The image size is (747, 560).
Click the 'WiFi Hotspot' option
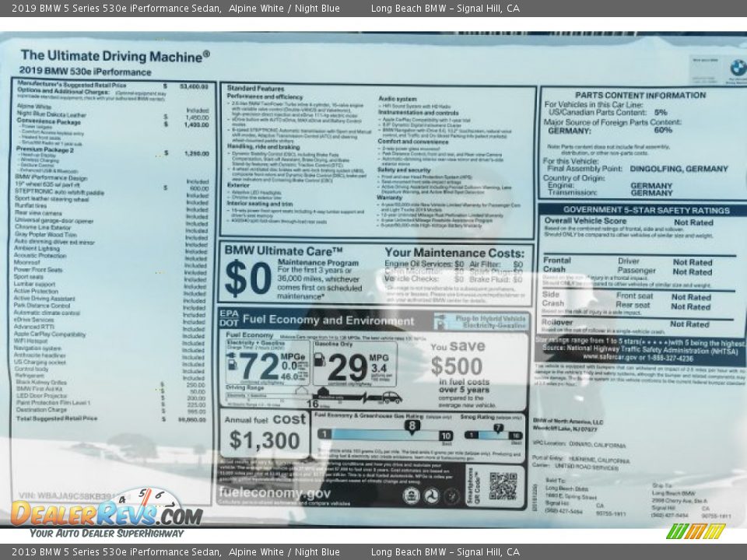[x=31, y=341]
